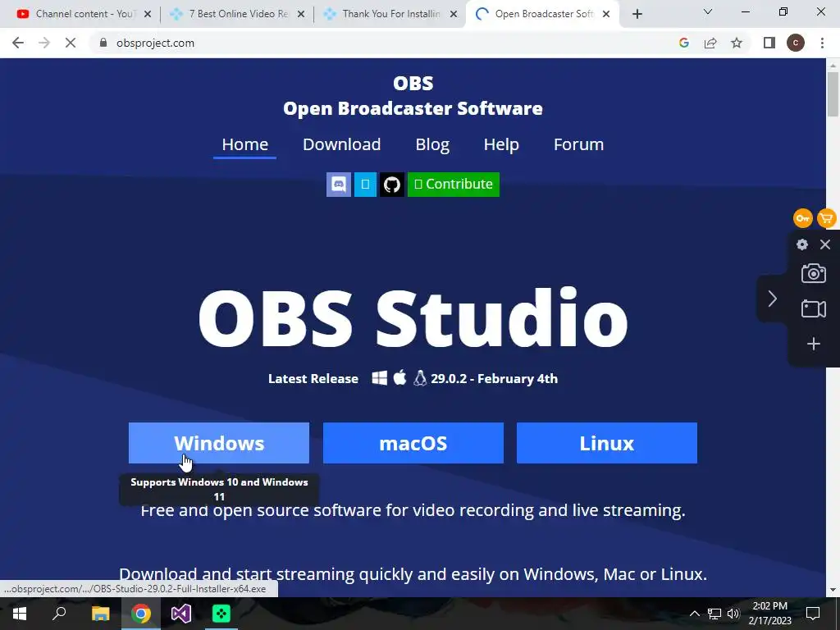Open the Forum nav link

pos(578,144)
